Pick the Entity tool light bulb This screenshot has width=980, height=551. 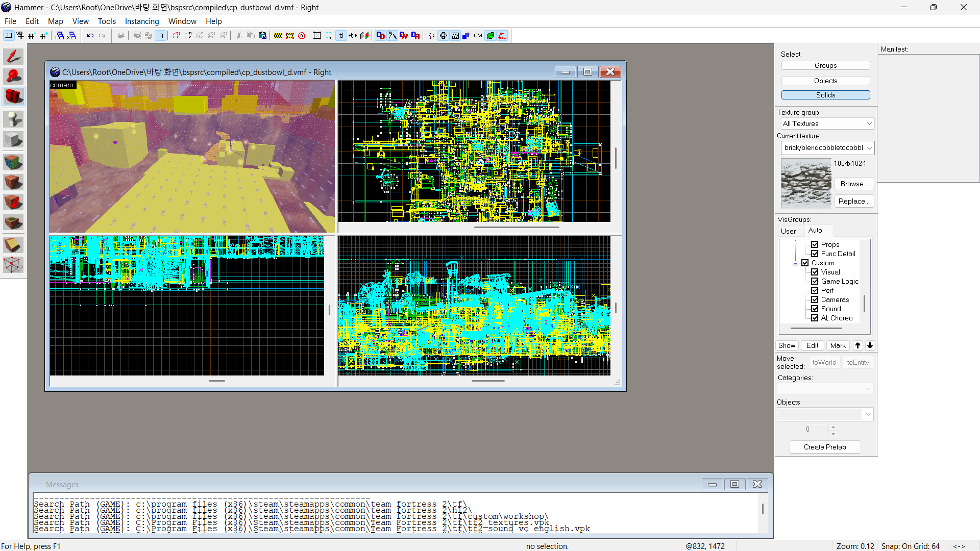14,119
